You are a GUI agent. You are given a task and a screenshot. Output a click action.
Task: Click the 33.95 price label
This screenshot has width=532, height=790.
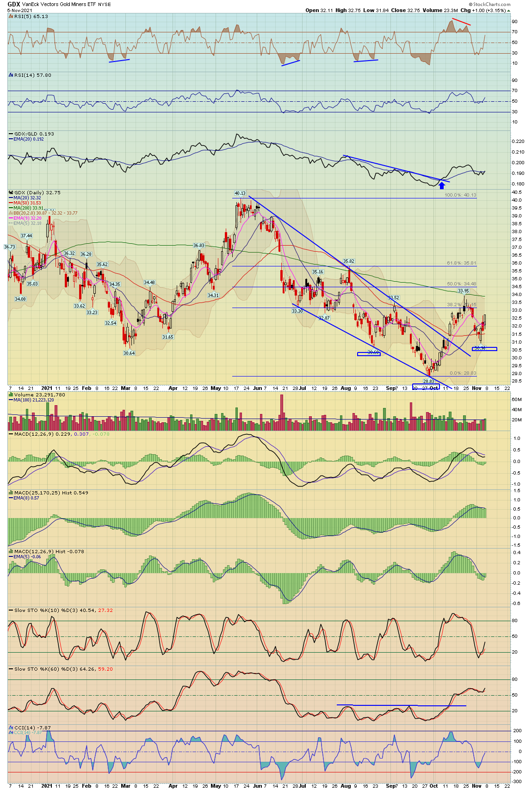463,291
